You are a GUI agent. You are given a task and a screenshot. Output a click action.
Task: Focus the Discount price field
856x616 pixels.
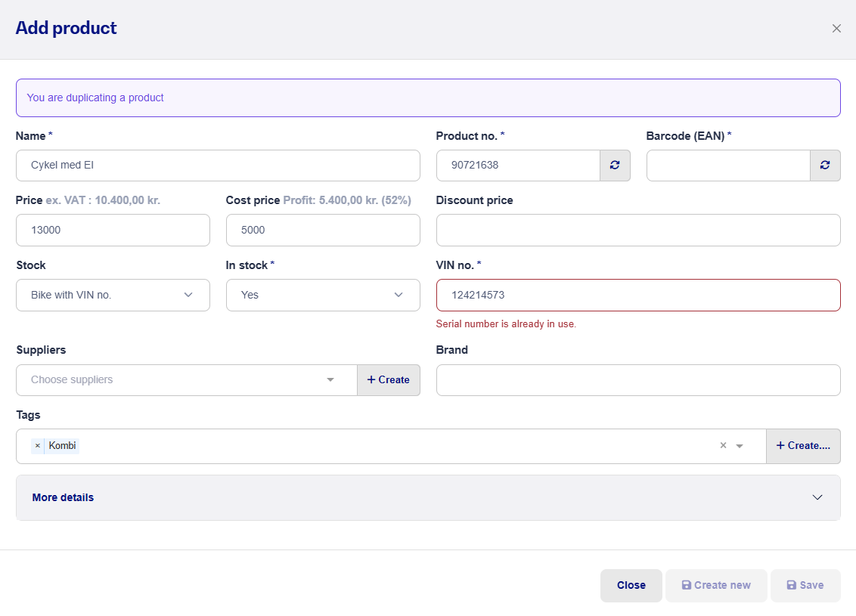click(638, 231)
